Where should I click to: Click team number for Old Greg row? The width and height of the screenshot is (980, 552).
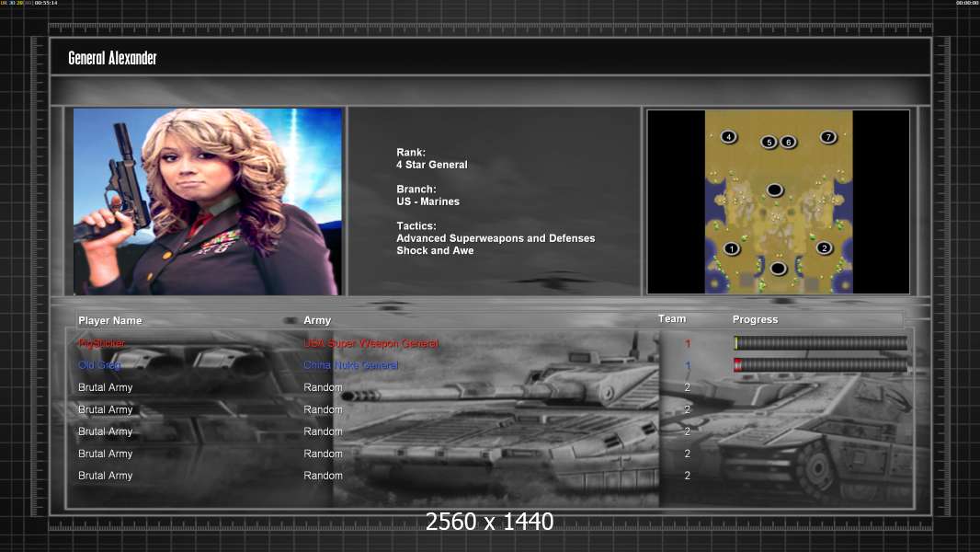click(x=688, y=365)
